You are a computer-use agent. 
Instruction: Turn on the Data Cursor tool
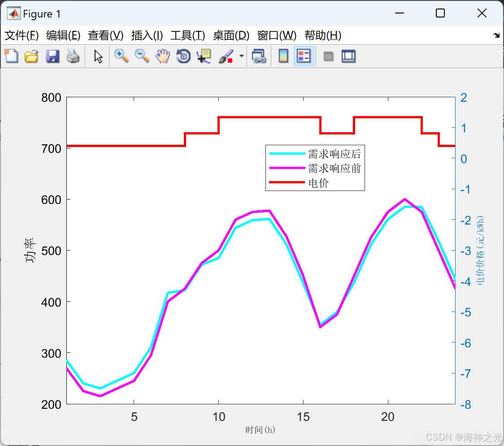click(204, 56)
